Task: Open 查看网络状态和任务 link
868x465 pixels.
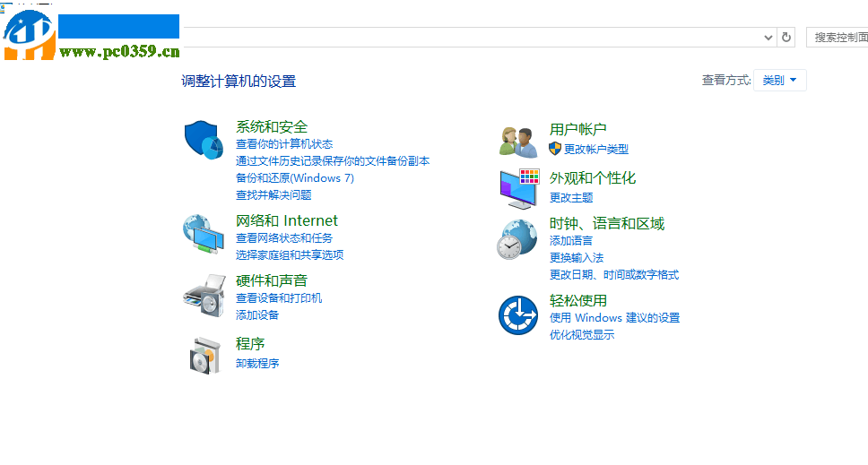Action: click(x=284, y=238)
